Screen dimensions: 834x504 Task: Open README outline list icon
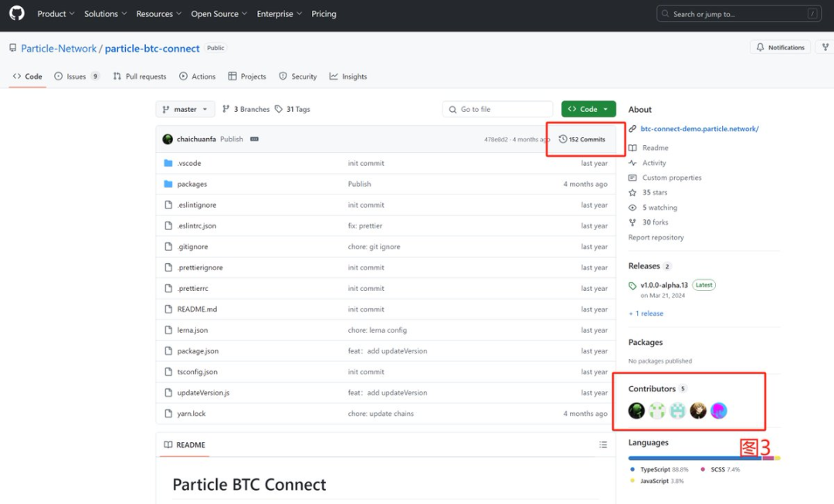click(x=603, y=445)
